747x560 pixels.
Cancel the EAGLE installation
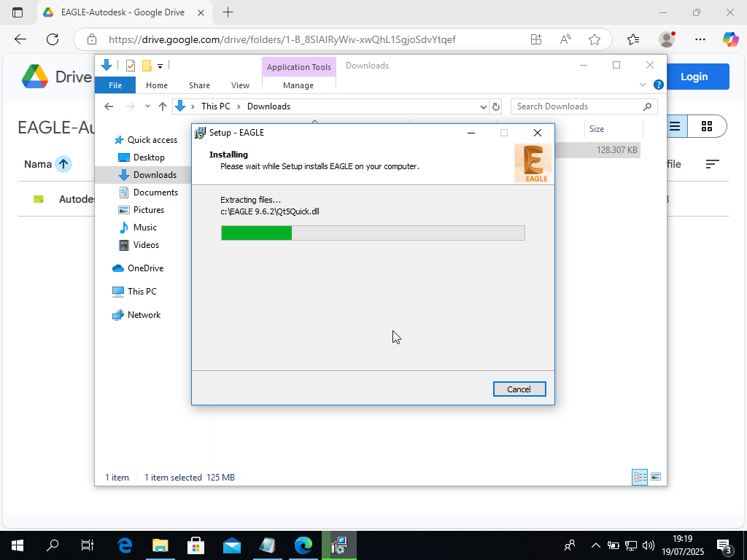[519, 389]
